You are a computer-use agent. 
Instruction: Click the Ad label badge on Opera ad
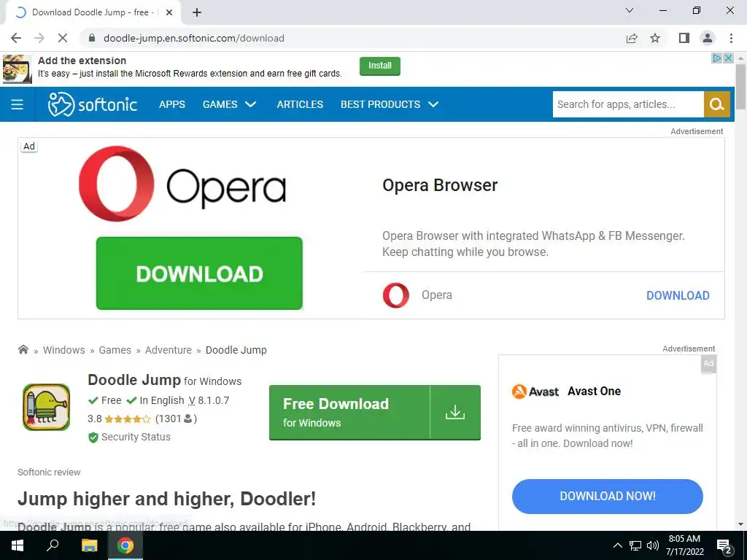(29, 146)
